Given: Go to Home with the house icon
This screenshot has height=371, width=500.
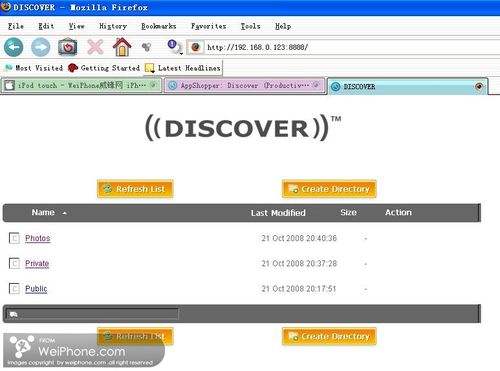Looking at the screenshot, I should tap(122, 47).
